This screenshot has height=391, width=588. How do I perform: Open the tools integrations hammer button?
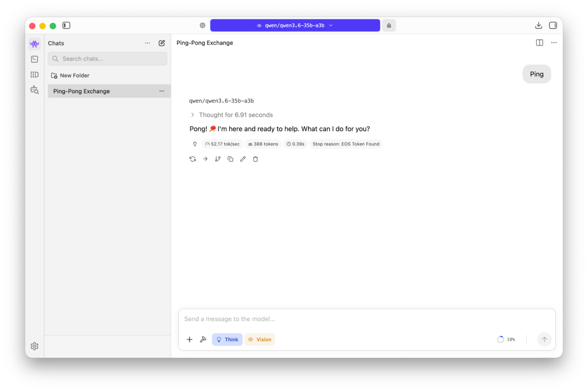(x=203, y=340)
